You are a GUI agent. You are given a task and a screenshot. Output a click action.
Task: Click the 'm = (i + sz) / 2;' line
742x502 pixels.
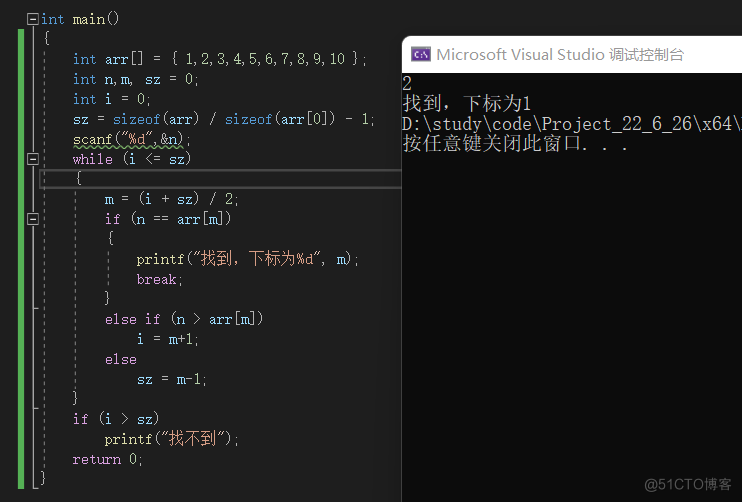point(171,199)
